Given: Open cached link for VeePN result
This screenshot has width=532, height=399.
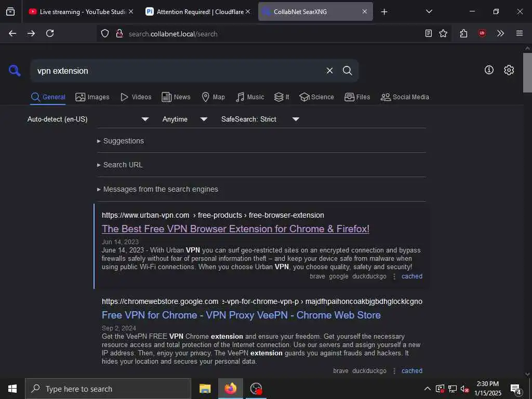Looking at the screenshot, I should 412,371.
